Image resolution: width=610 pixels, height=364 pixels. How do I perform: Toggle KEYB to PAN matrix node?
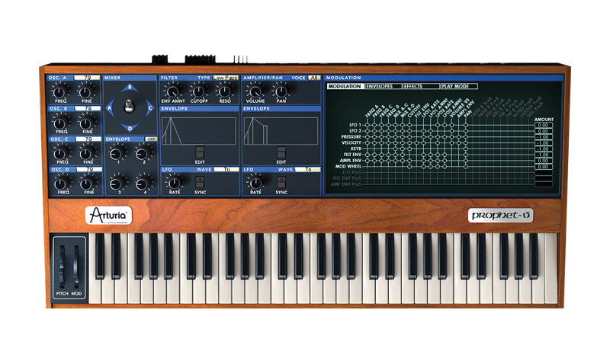click(466, 148)
